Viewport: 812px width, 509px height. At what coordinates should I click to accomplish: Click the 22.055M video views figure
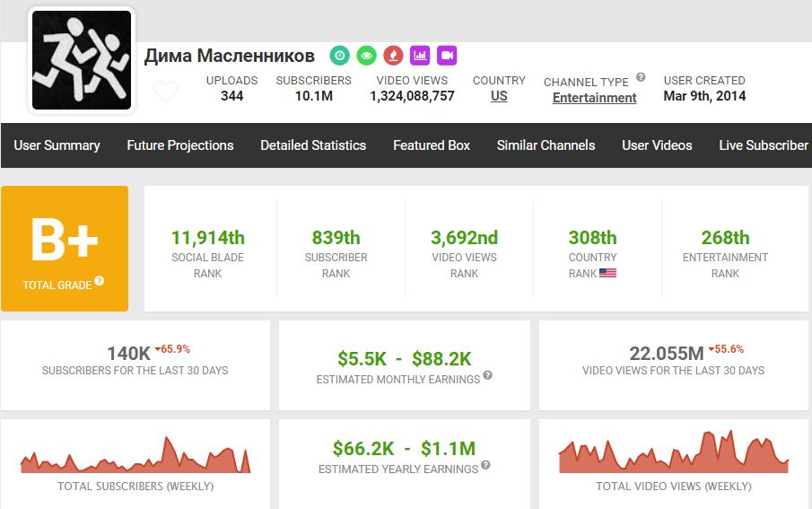[x=667, y=354]
